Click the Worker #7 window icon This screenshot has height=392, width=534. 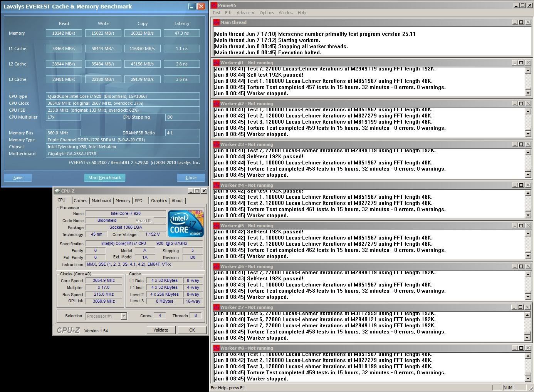pos(216,307)
